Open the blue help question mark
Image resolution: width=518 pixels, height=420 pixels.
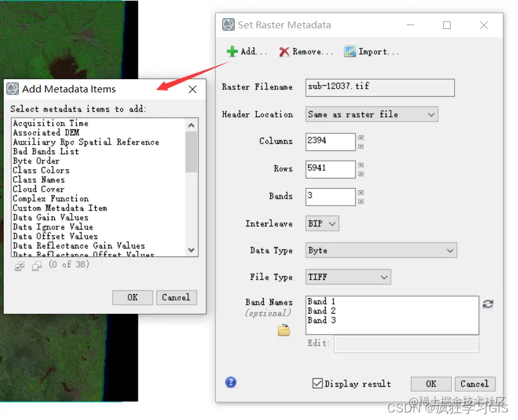coord(230,382)
